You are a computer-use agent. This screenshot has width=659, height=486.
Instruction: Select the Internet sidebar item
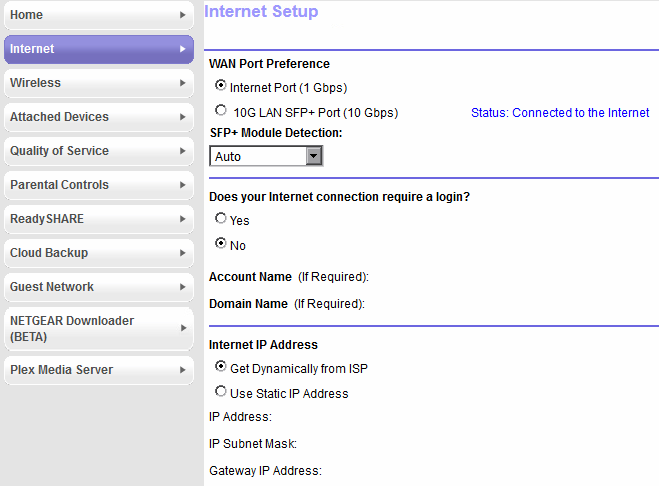click(x=90, y=49)
